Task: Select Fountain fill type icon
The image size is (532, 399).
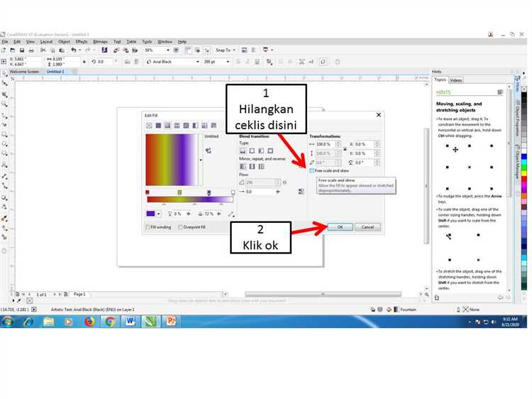Action: (x=167, y=126)
